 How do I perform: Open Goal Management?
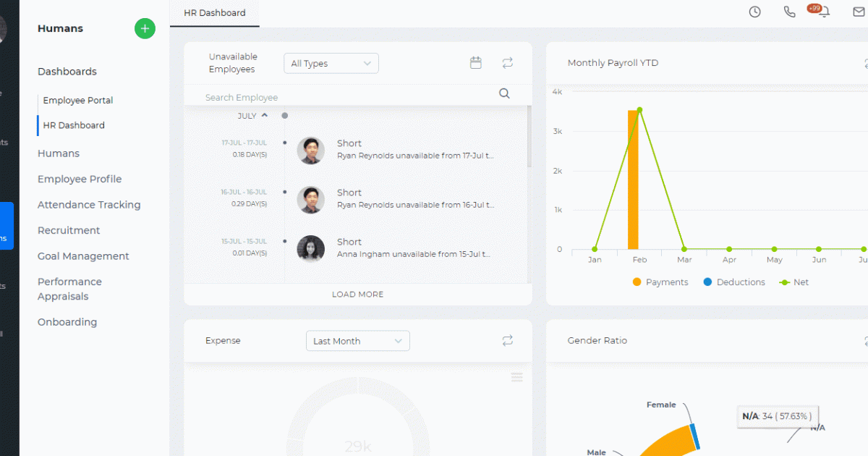pyautogui.click(x=83, y=256)
